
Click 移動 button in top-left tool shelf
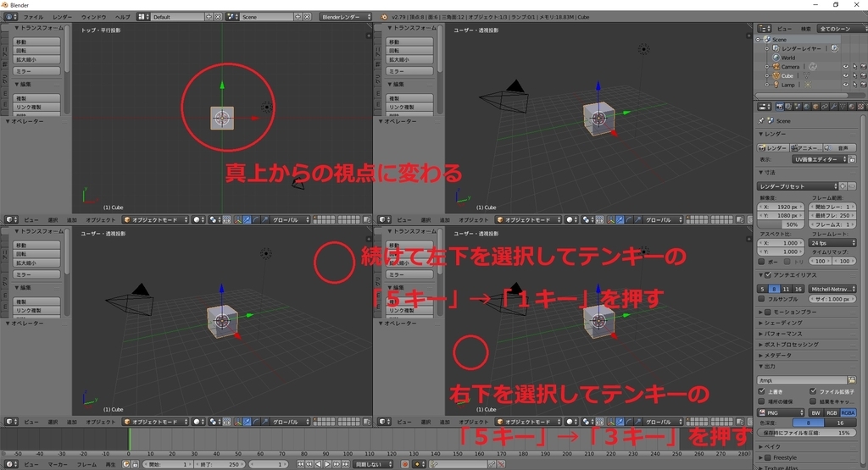[36, 42]
